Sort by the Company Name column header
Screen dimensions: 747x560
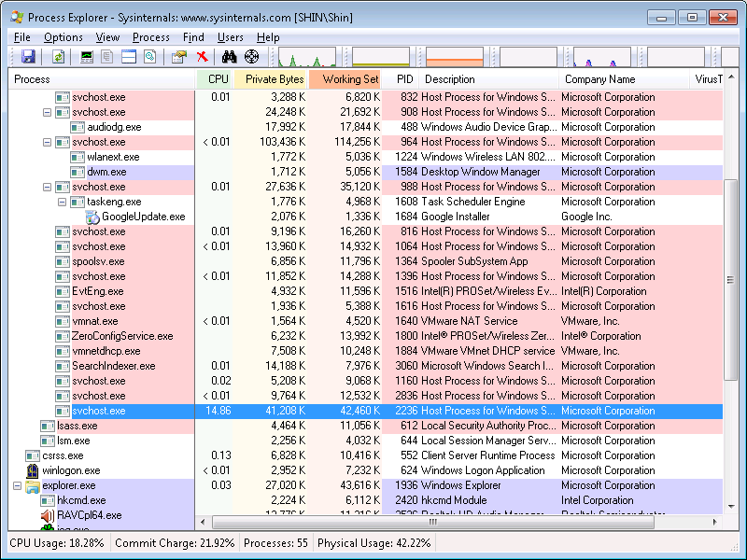599,79
